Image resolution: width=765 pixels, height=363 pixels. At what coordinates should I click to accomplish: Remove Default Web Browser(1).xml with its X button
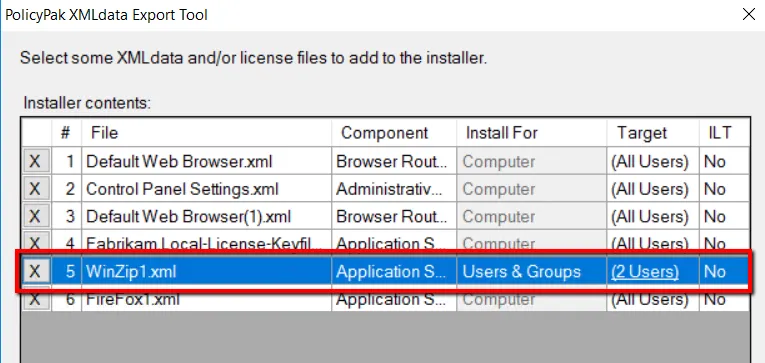point(37,216)
